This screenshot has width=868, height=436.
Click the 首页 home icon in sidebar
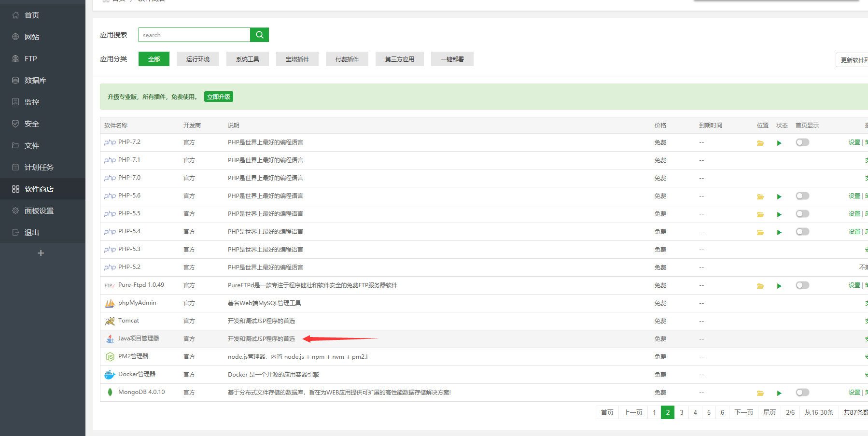tap(15, 15)
